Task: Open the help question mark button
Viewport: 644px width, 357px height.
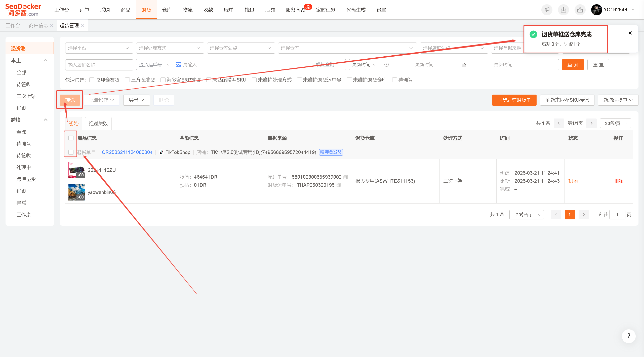Action: coord(629,336)
